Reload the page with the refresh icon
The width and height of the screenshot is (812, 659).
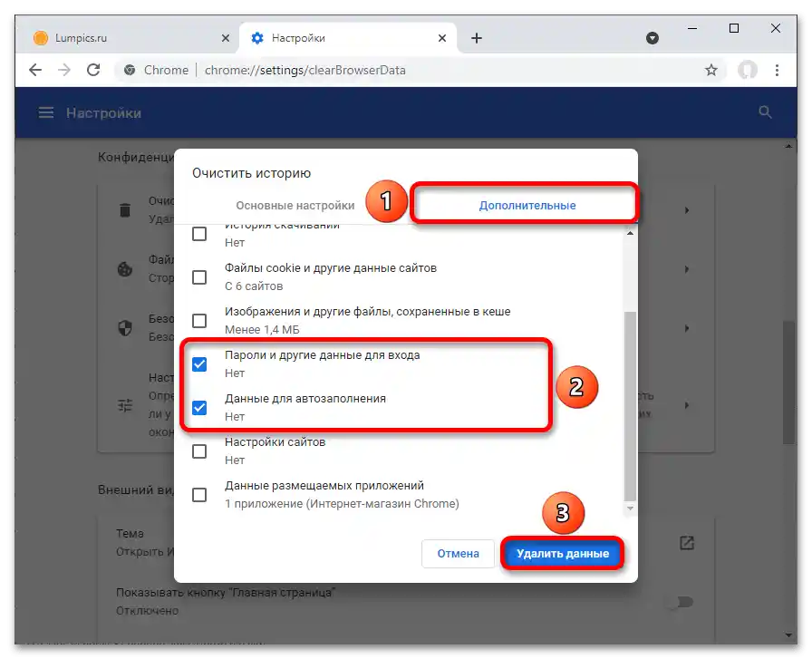coord(93,70)
